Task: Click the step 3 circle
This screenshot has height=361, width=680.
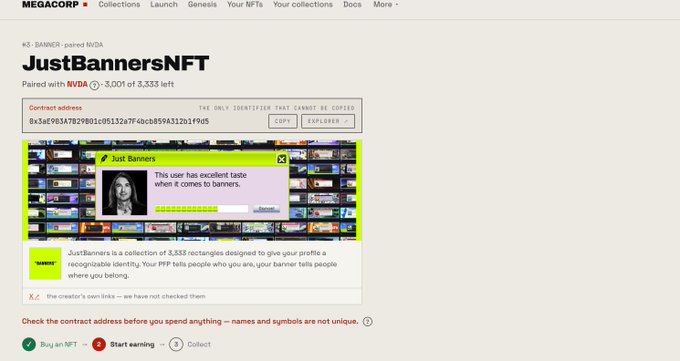Action: tap(176, 345)
